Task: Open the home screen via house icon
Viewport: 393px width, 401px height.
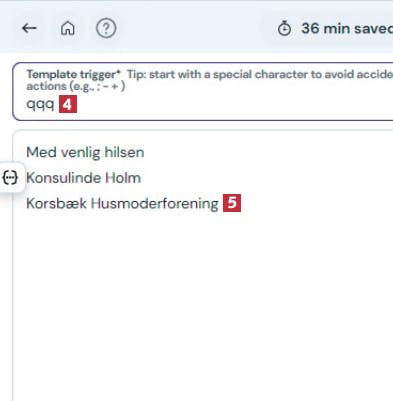Action: pos(68,28)
